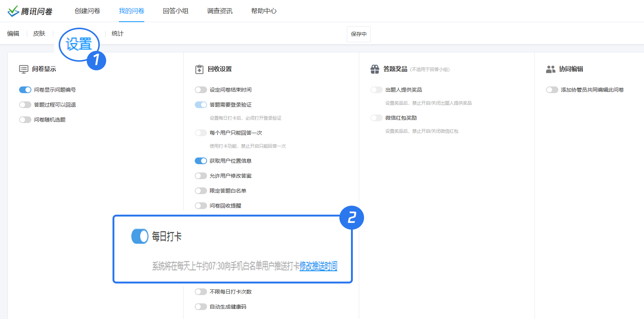This screenshot has height=319, width=644.
Task: Click the survey display section icon
Action: point(24,69)
